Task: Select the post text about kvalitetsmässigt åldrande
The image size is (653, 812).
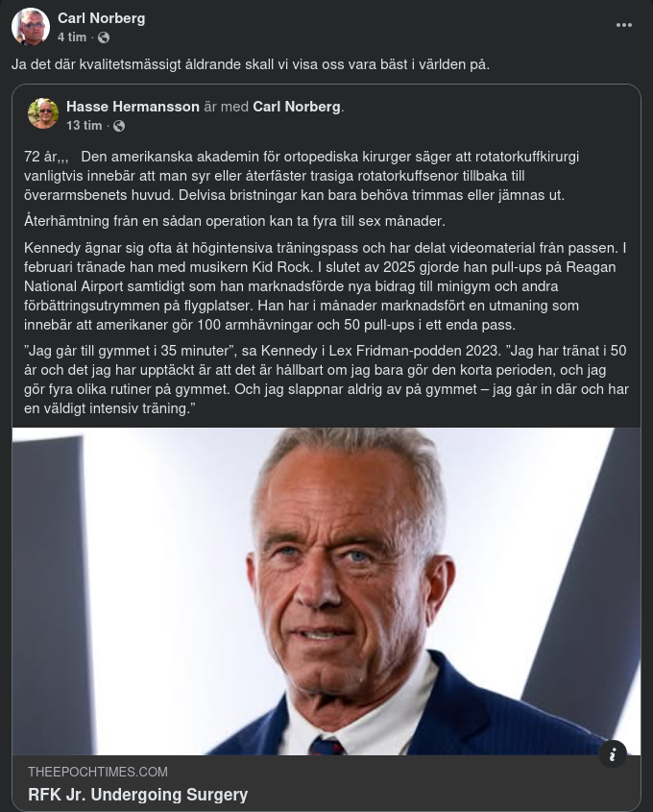Action: pyautogui.click(x=250, y=63)
